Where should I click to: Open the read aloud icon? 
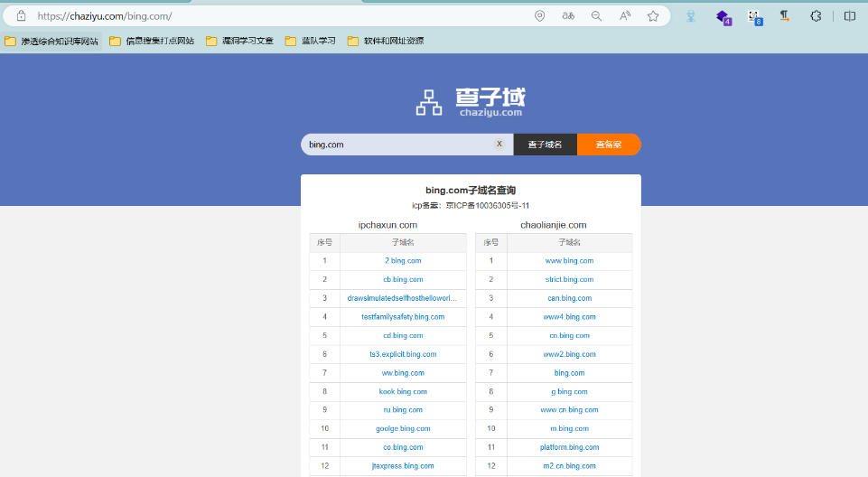(x=625, y=16)
